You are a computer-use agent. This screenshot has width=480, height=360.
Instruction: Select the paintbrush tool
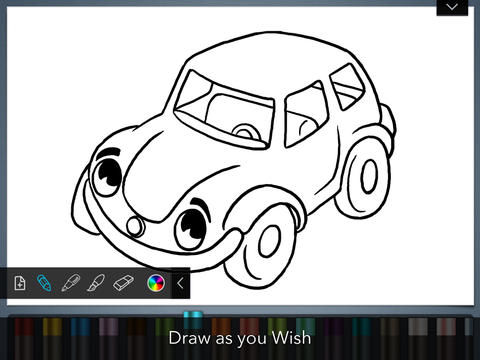(x=96, y=283)
